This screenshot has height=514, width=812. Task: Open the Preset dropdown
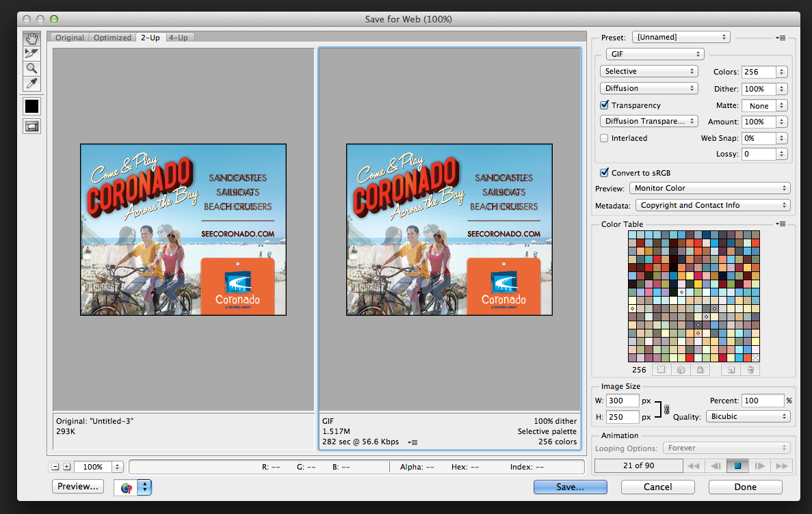coord(681,38)
